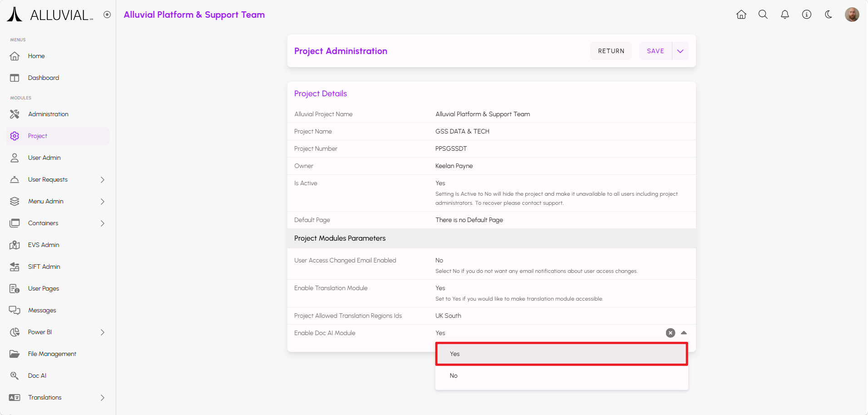868x415 pixels.
Task: Open the user profile avatar
Action: [852, 15]
